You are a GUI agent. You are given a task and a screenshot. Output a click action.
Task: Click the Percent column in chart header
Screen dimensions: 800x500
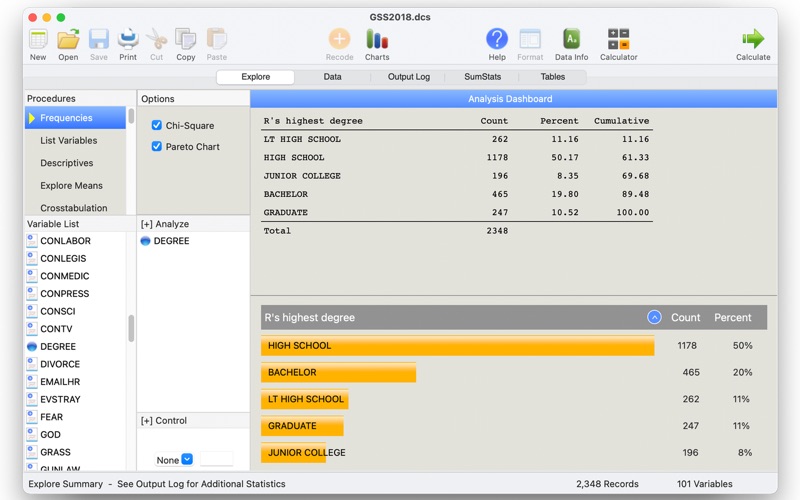(733, 317)
